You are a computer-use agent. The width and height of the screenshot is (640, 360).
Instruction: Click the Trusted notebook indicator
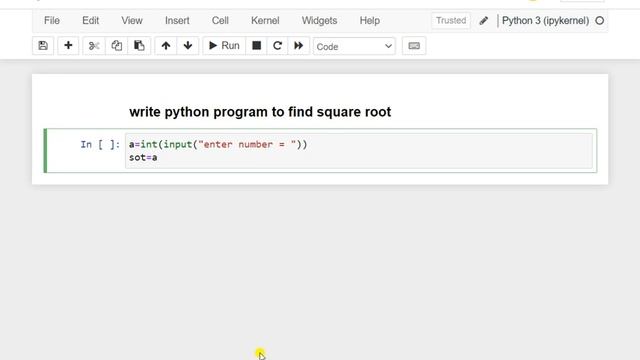(x=451, y=20)
